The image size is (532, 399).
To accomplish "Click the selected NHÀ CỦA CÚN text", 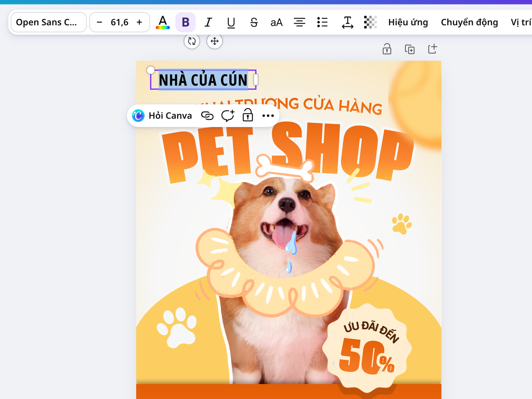I will (x=203, y=80).
